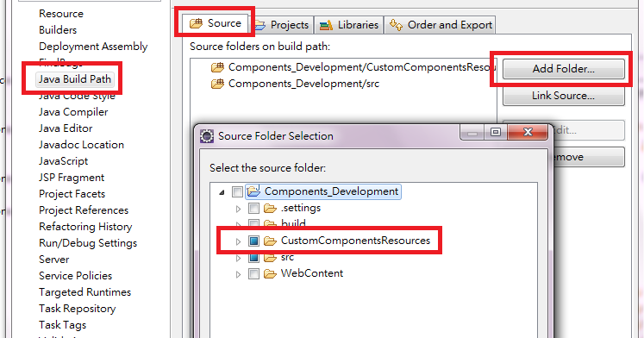Viewport: 644px width, 338px height.
Task: Click the CustomComponentsResources source folder icon in the list
Action: [x=217, y=67]
